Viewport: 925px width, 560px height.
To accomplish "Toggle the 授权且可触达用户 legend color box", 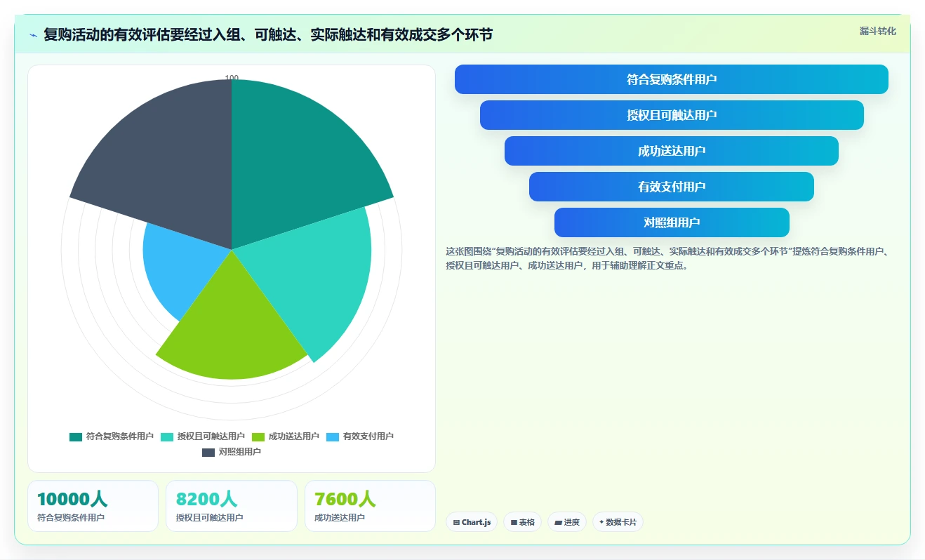I will click(x=167, y=436).
